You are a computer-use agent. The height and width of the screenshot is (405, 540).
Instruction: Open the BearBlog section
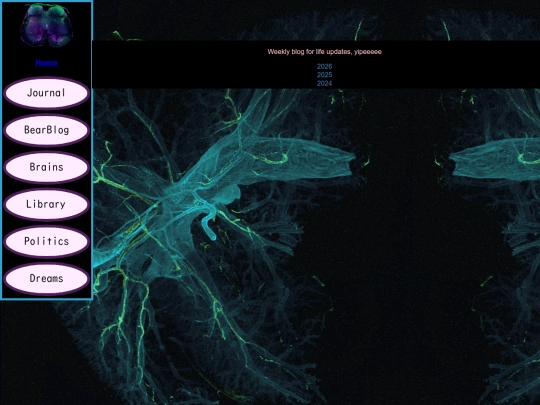(46, 130)
